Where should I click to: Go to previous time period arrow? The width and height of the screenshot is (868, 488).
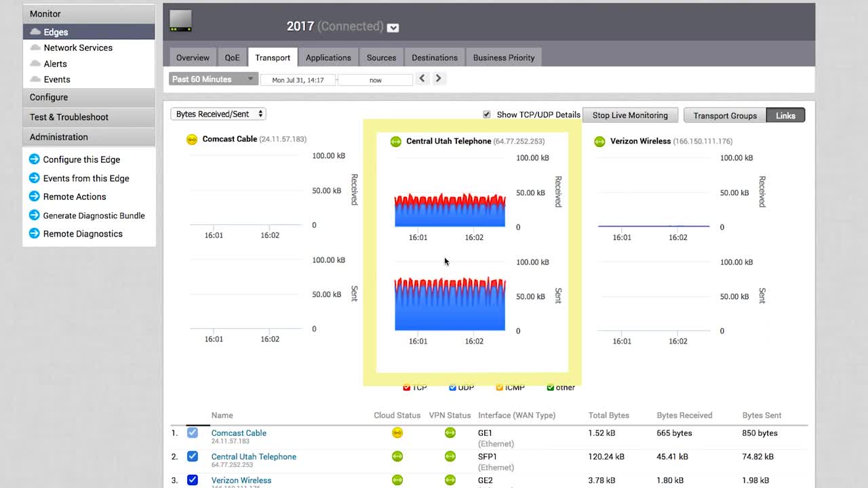click(422, 78)
